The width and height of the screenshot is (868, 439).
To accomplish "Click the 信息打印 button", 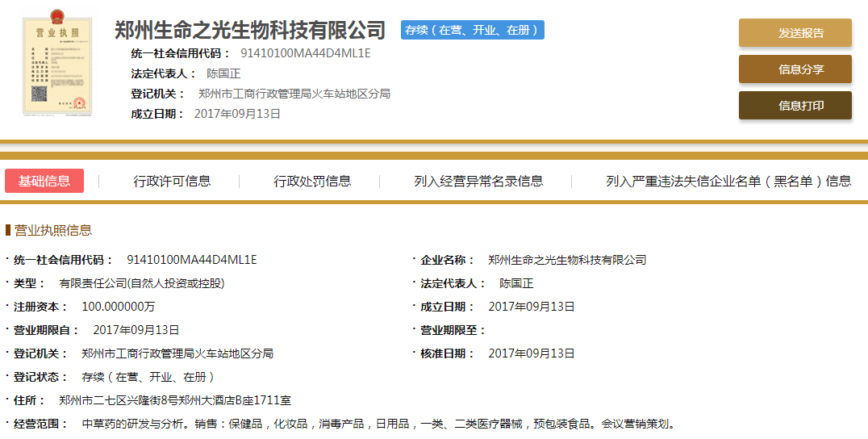I will click(x=795, y=105).
